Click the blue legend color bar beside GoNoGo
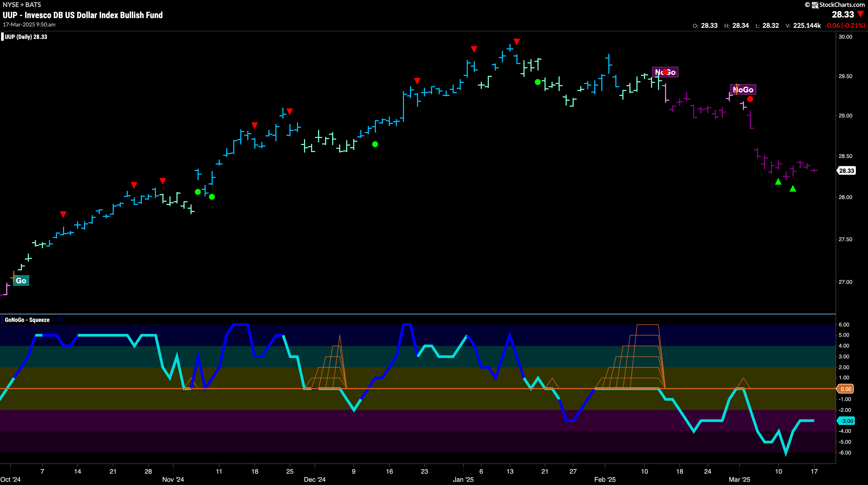Screen dimensions: 868x485 tap(2, 320)
